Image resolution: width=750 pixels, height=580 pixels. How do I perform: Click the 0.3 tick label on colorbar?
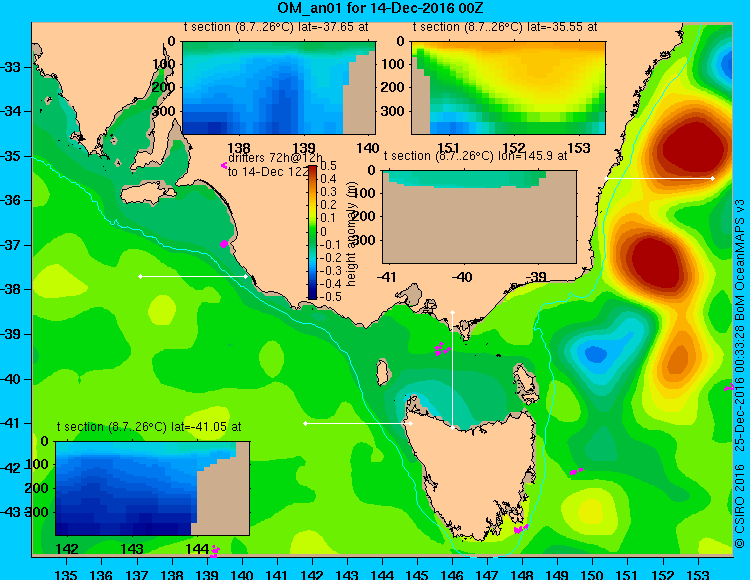328,192
